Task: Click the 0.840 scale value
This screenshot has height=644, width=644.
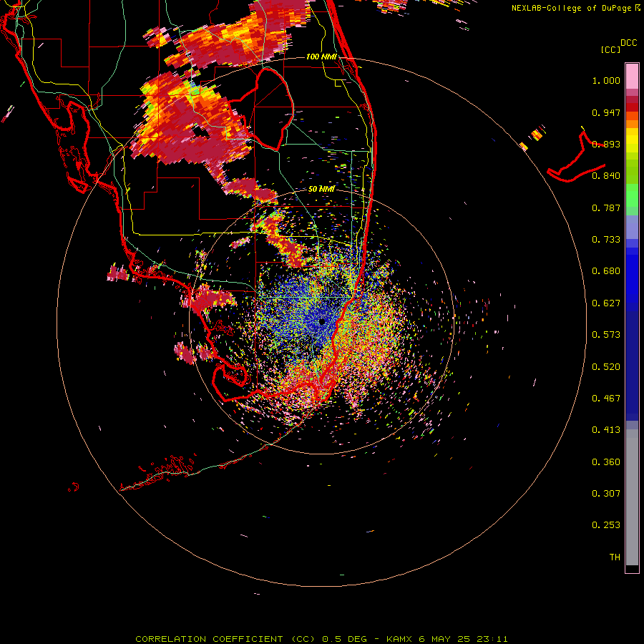Action: [x=606, y=176]
